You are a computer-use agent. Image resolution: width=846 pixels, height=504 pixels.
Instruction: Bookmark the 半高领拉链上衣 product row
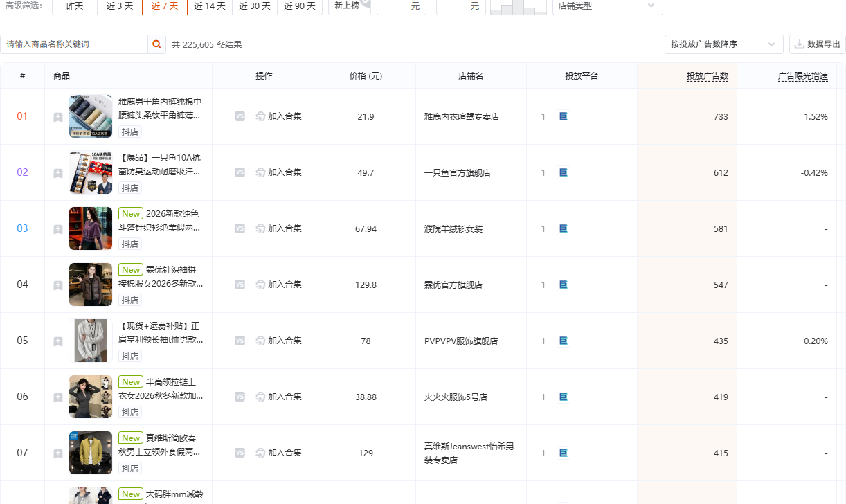click(x=58, y=397)
